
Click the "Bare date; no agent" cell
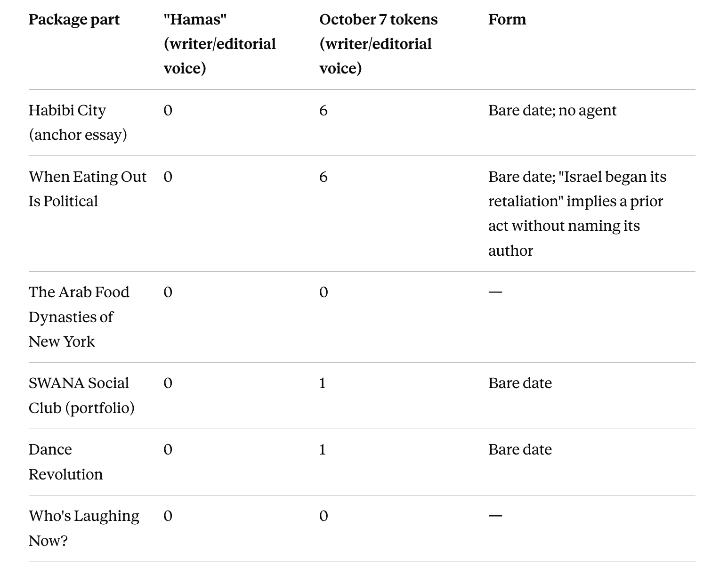pos(552,110)
